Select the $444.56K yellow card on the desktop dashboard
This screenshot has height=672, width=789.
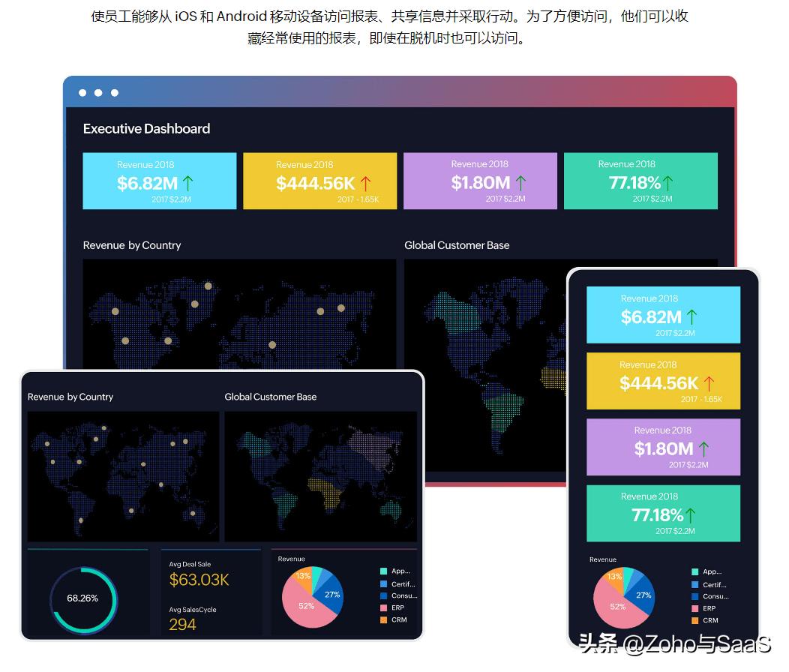pos(320,181)
